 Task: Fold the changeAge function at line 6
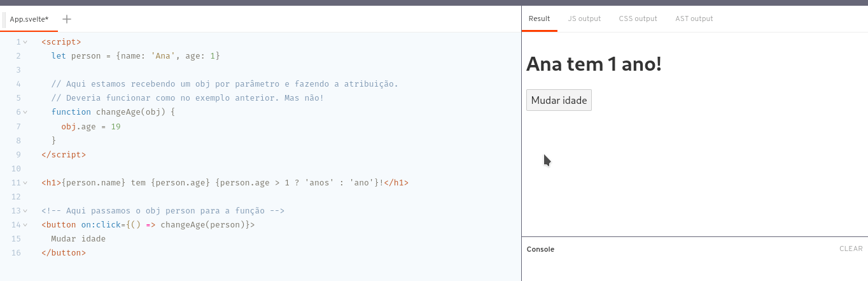point(25,112)
